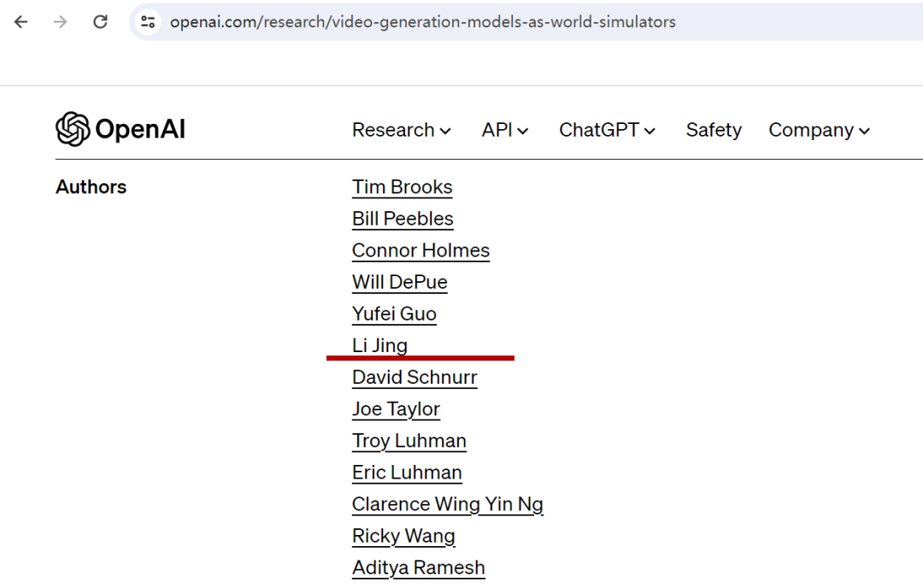
Task: Expand the Research dropdown menu
Action: (401, 130)
